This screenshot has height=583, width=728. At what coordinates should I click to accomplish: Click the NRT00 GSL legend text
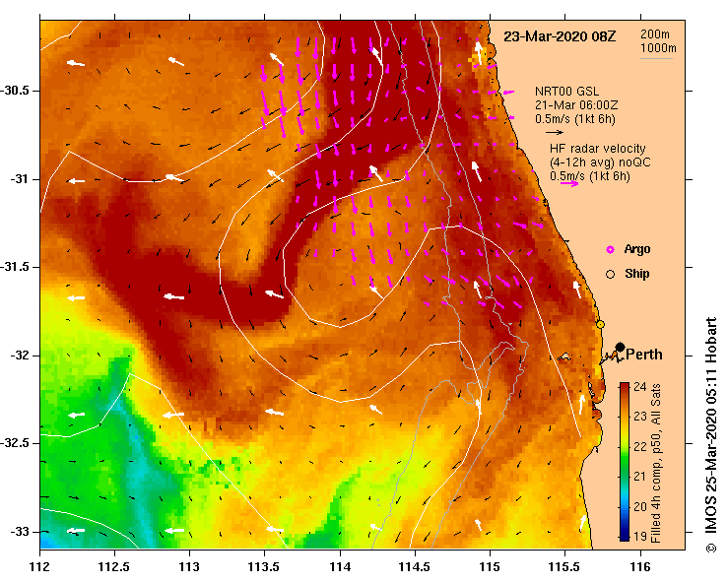[566, 92]
